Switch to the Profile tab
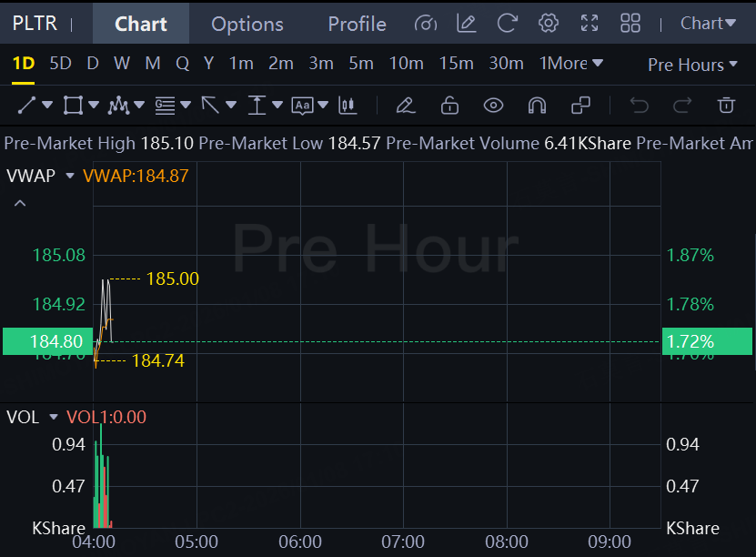756x557 pixels. click(x=357, y=24)
